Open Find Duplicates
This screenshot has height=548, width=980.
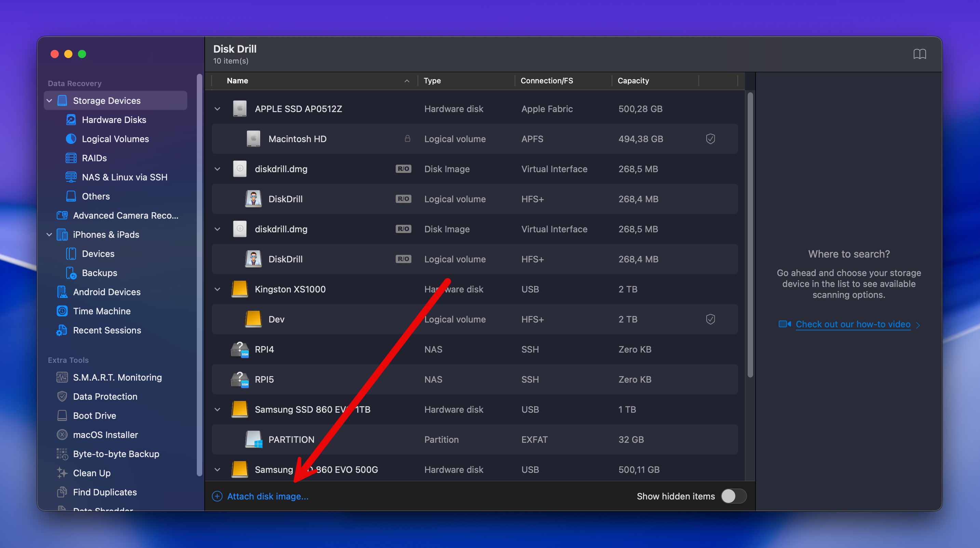[105, 492]
